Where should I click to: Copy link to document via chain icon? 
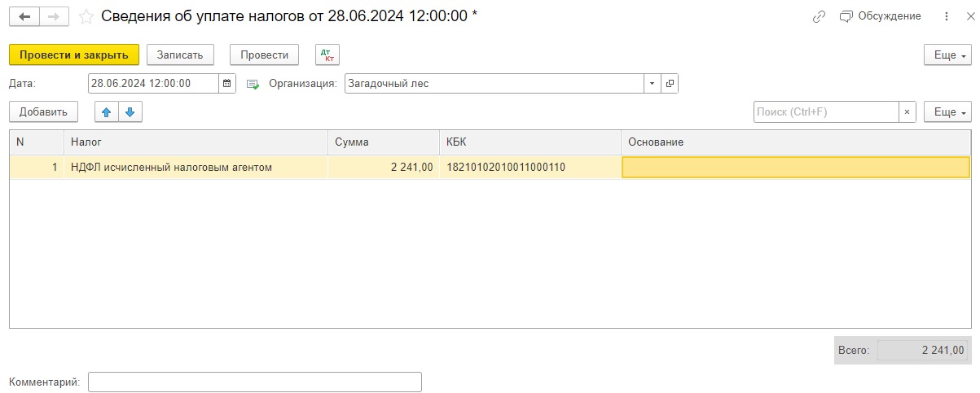click(819, 16)
